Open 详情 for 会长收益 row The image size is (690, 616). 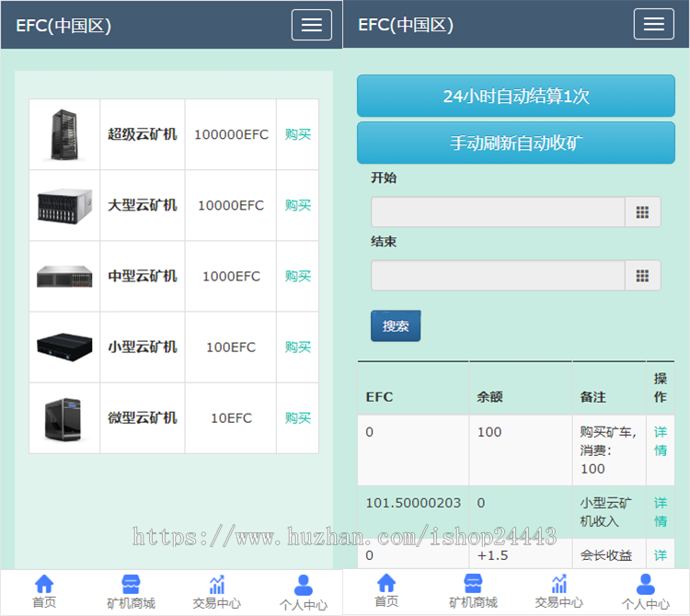pyautogui.click(x=660, y=555)
